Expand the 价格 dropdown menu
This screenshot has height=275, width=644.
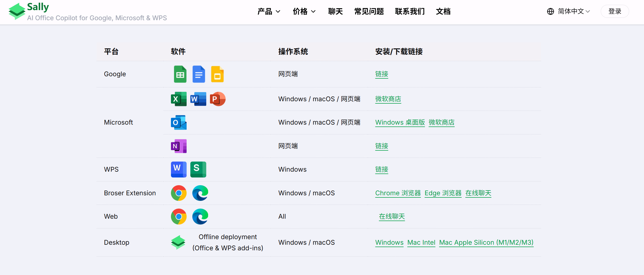pyautogui.click(x=304, y=11)
